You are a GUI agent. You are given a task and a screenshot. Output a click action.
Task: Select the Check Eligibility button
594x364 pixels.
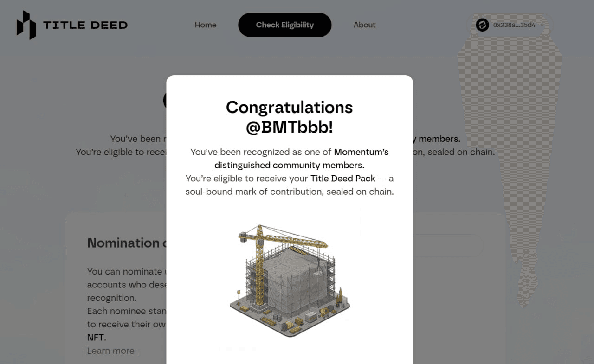coord(284,25)
